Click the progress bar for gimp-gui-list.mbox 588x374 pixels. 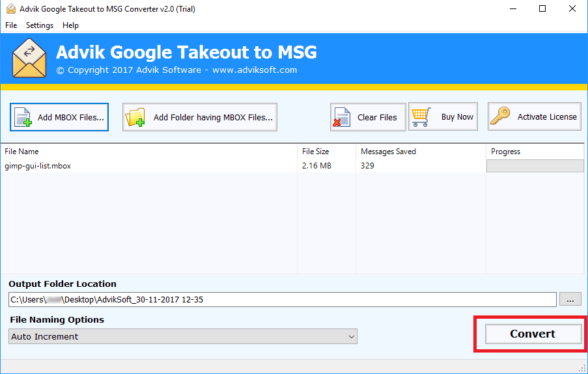[x=535, y=166]
